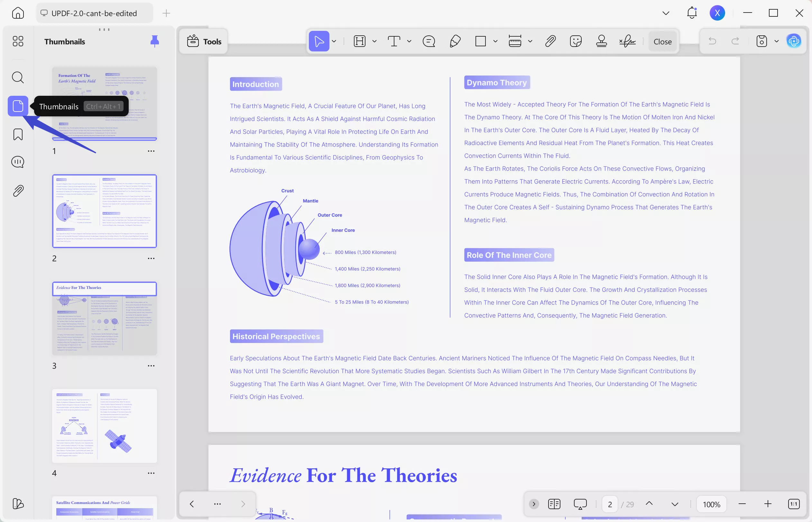Click the Undo icon
This screenshot has width=812, height=522.
coord(712,41)
